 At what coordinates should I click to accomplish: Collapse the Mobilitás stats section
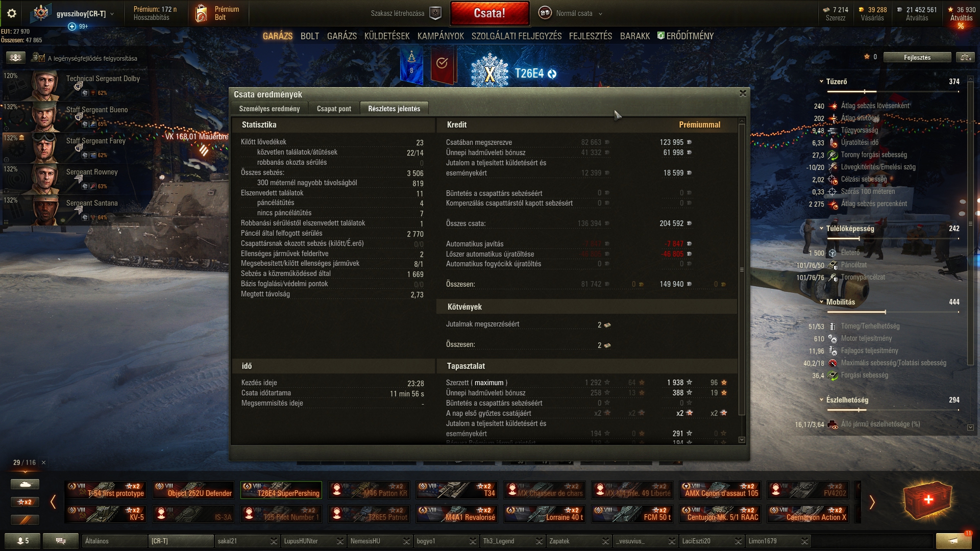(x=821, y=302)
